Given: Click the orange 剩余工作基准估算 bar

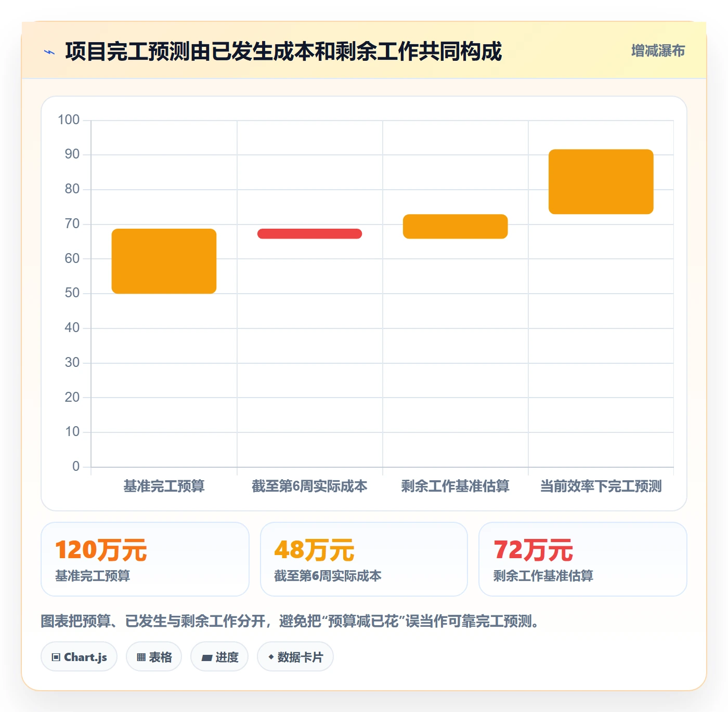Looking at the screenshot, I should click(455, 227).
